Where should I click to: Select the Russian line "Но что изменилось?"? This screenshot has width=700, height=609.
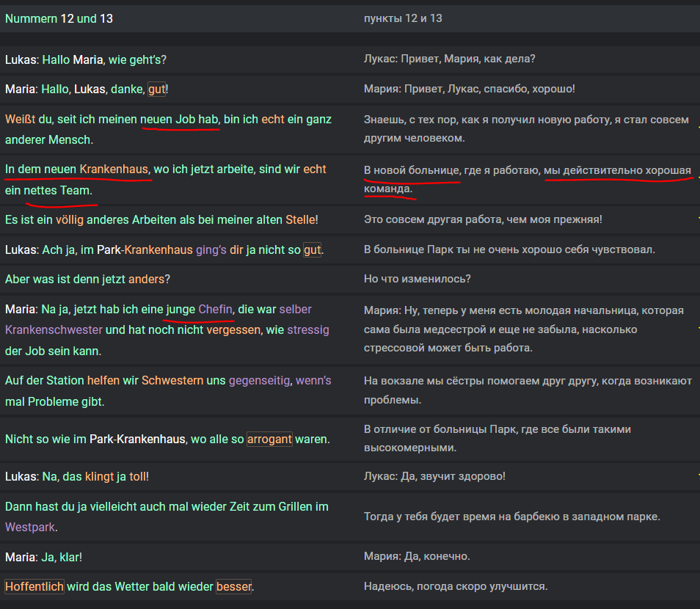pos(417,279)
